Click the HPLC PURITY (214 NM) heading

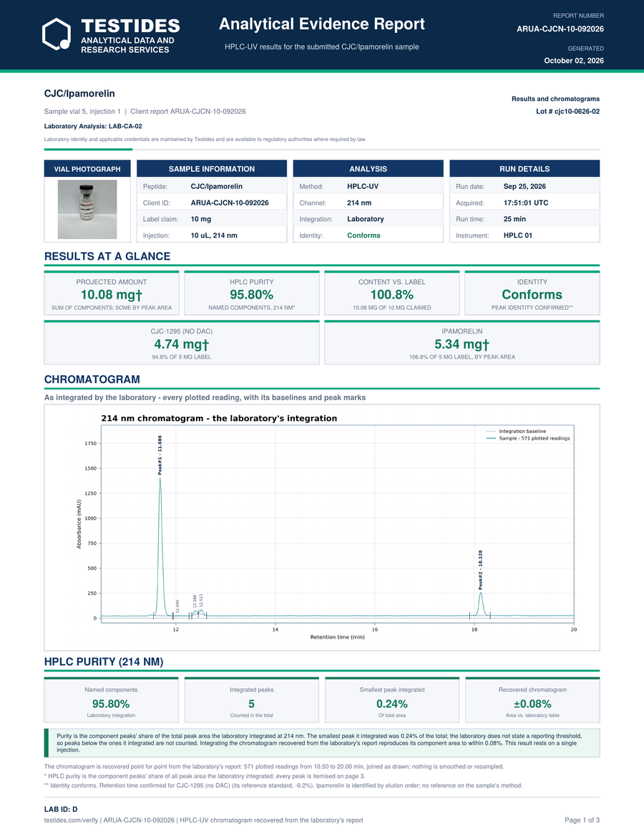(104, 661)
